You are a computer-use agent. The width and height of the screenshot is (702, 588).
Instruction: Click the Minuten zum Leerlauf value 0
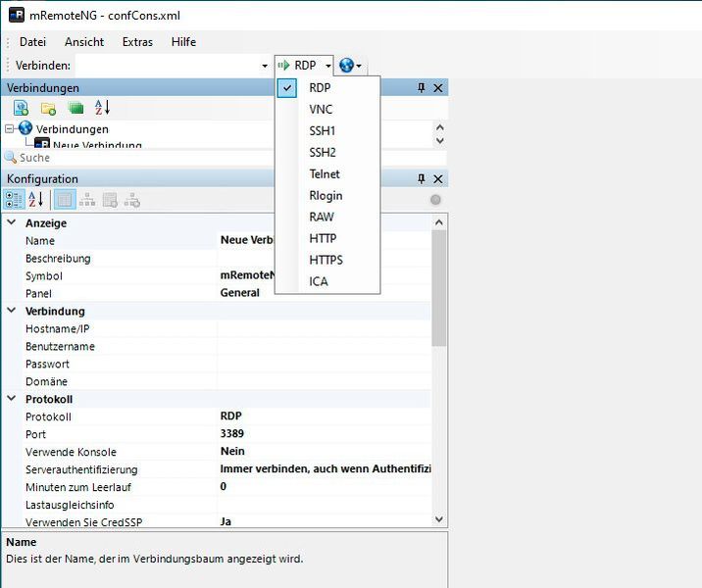pyautogui.click(x=223, y=486)
